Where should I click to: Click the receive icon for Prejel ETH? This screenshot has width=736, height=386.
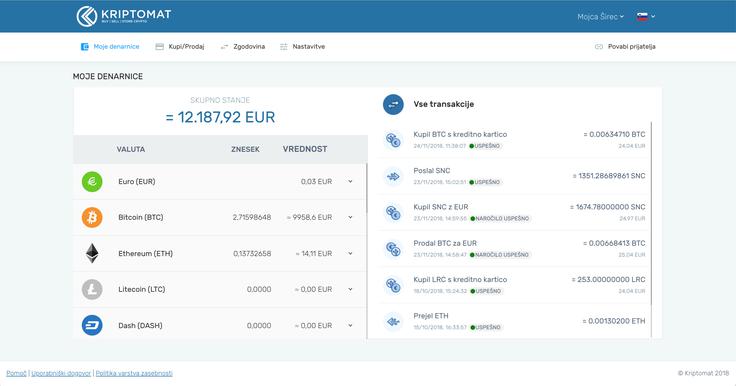pyautogui.click(x=393, y=322)
